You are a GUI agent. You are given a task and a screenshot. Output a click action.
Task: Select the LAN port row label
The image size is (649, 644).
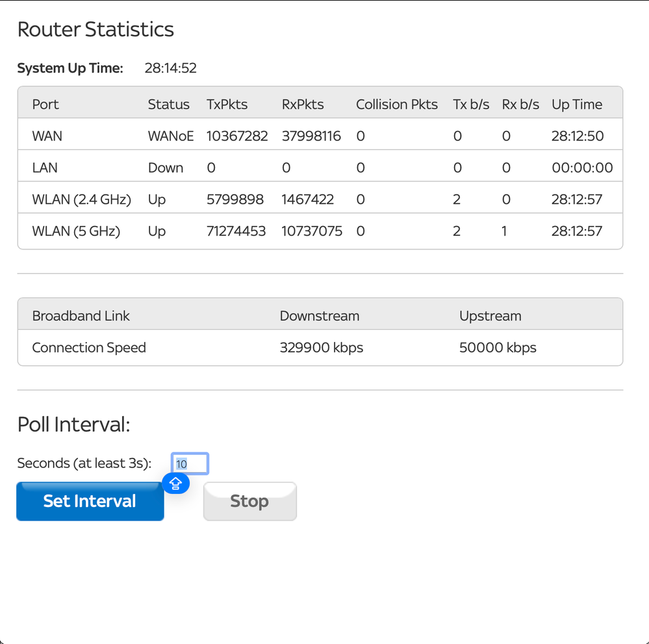pos(45,168)
